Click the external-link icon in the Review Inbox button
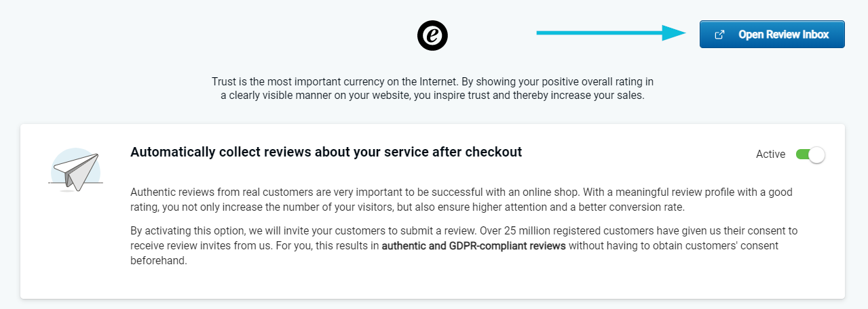 tap(720, 35)
